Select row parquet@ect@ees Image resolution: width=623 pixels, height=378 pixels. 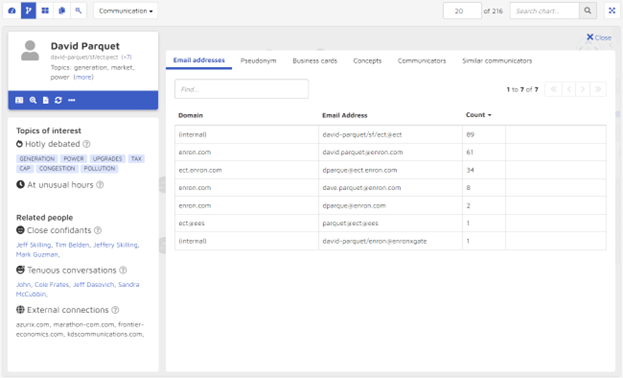pyautogui.click(x=391, y=223)
